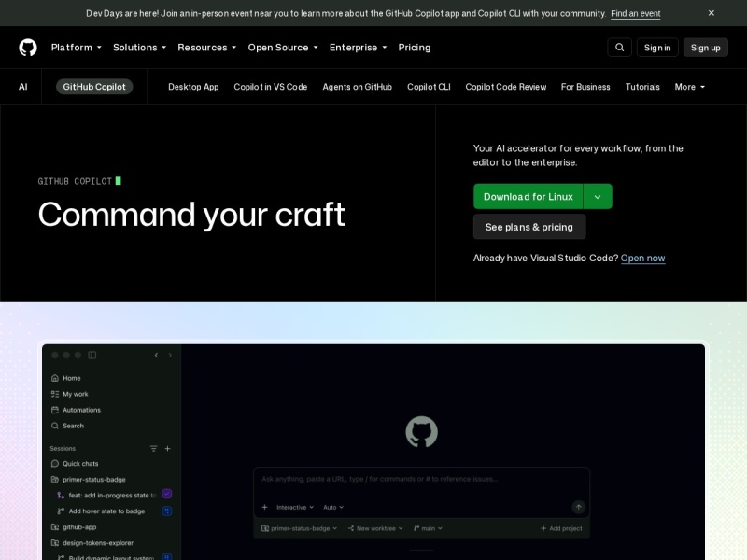
Task: Expand the Resources menu
Action: pos(206,48)
